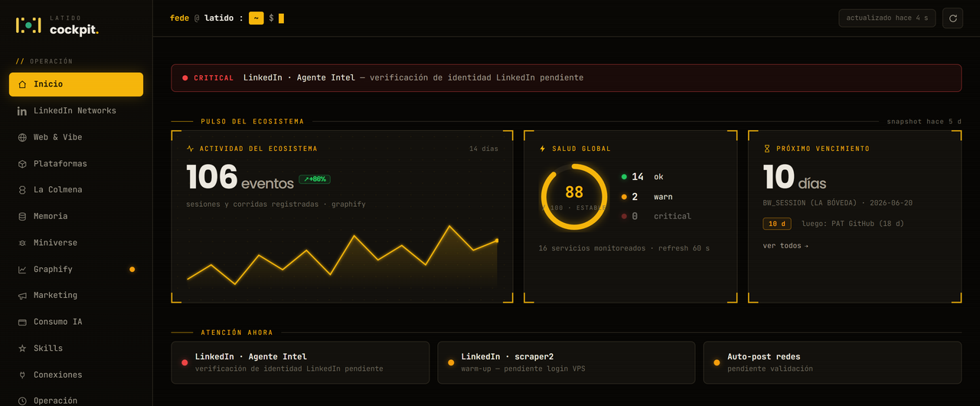The width and height of the screenshot is (980, 406).
Task: Open the LinkedIn scraper2 attention card
Action: tap(566, 362)
